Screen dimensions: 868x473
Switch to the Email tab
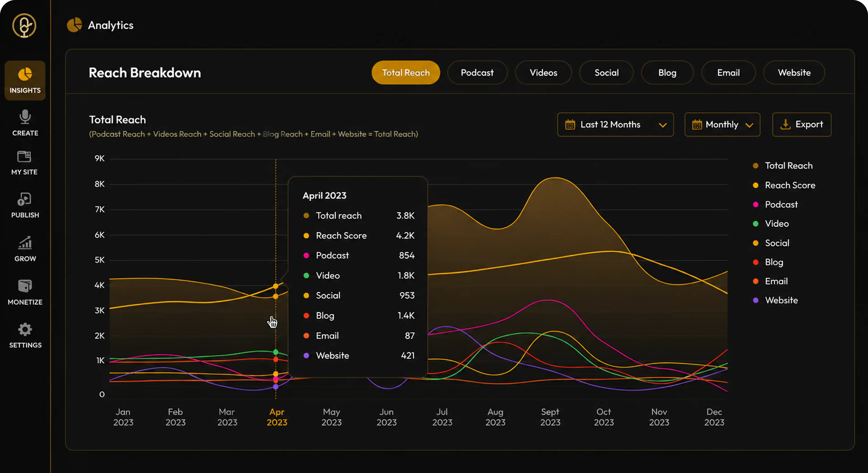click(729, 72)
